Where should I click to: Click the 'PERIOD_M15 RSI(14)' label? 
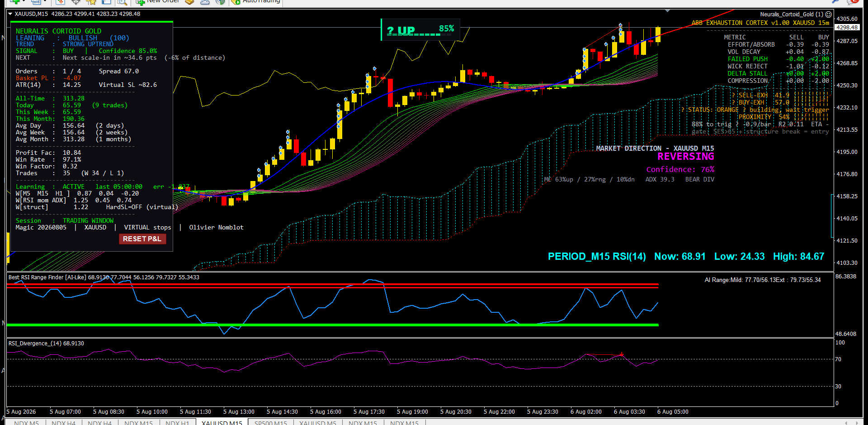pos(597,257)
